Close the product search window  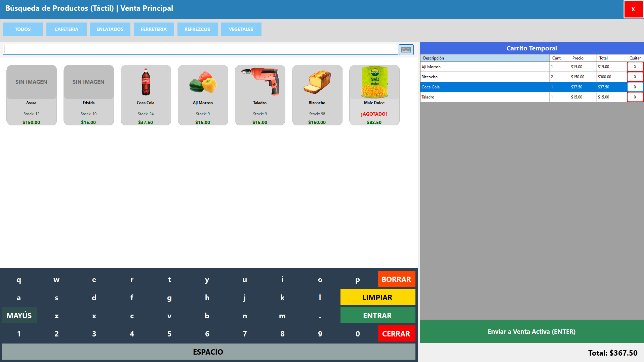[633, 9]
